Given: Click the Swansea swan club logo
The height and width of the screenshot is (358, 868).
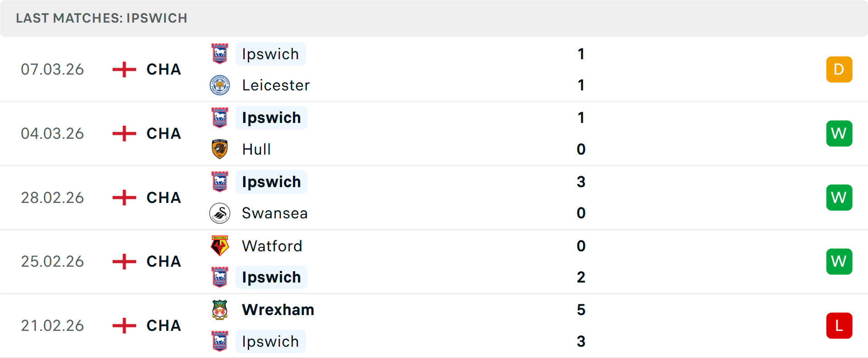Looking at the screenshot, I should pyautogui.click(x=220, y=213).
